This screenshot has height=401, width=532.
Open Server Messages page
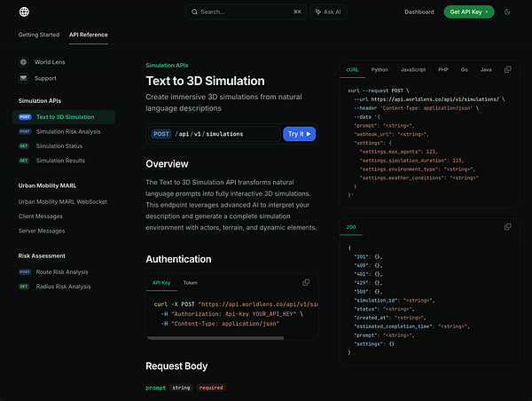[x=42, y=231]
